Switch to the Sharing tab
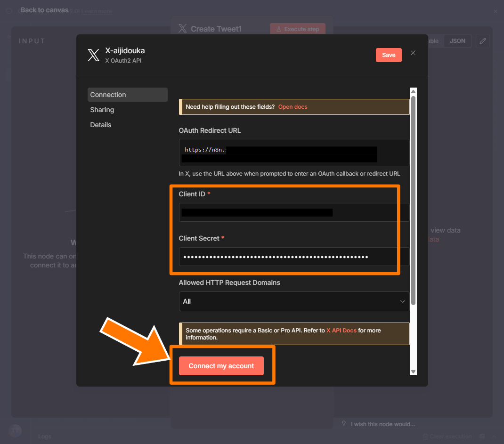The width and height of the screenshot is (504, 444). [x=102, y=110]
